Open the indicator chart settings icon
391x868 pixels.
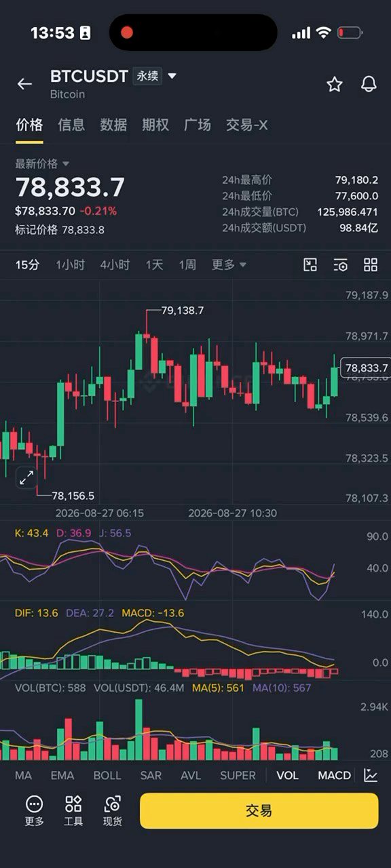pyautogui.click(x=371, y=775)
